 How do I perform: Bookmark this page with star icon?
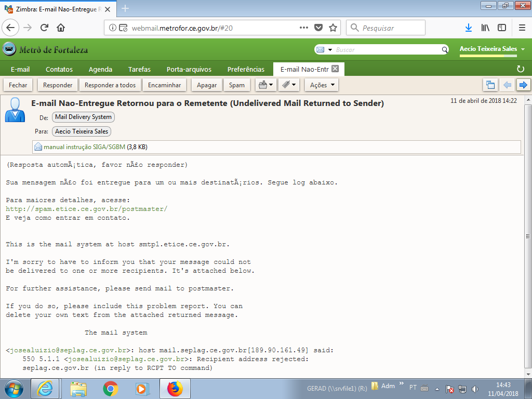pyautogui.click(x=333, y=28)
